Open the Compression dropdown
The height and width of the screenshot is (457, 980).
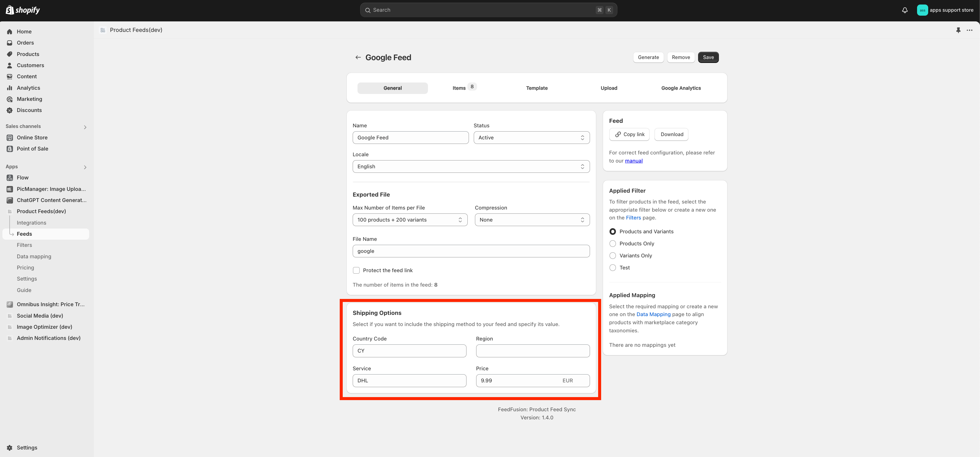[532, 220]
